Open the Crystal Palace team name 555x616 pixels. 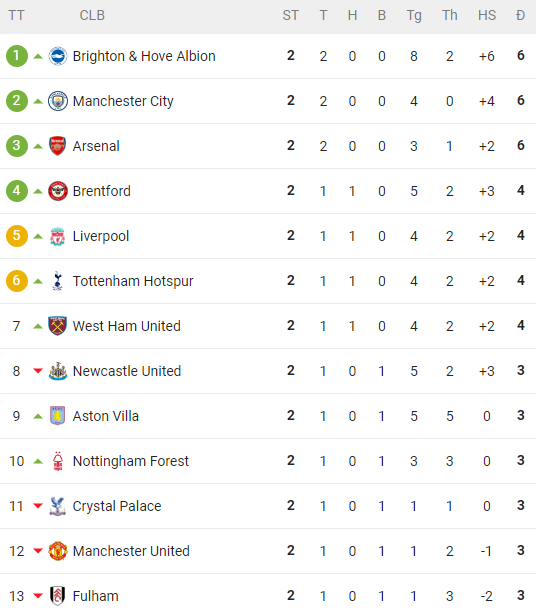point(117,506)
